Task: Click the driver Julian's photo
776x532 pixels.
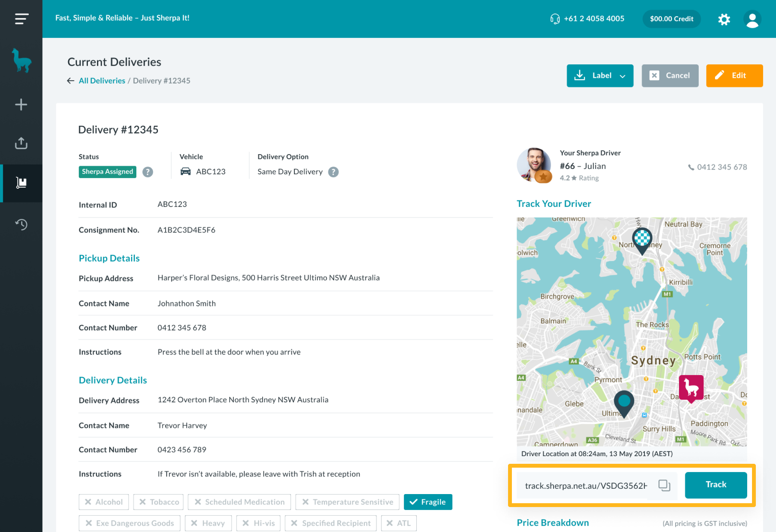Action: tap(534, 165)
